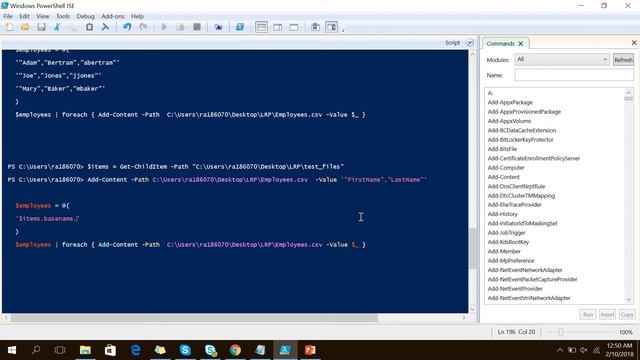Undo the last edit with the blue arrow
The image size is (640, 360).
pyautogui.click(x=127, y=27)
